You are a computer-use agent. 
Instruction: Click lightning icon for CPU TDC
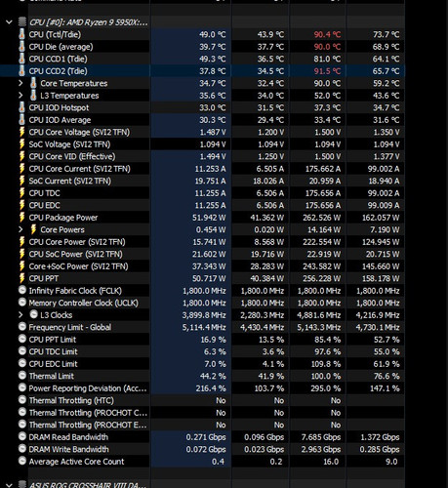point(21,193)
